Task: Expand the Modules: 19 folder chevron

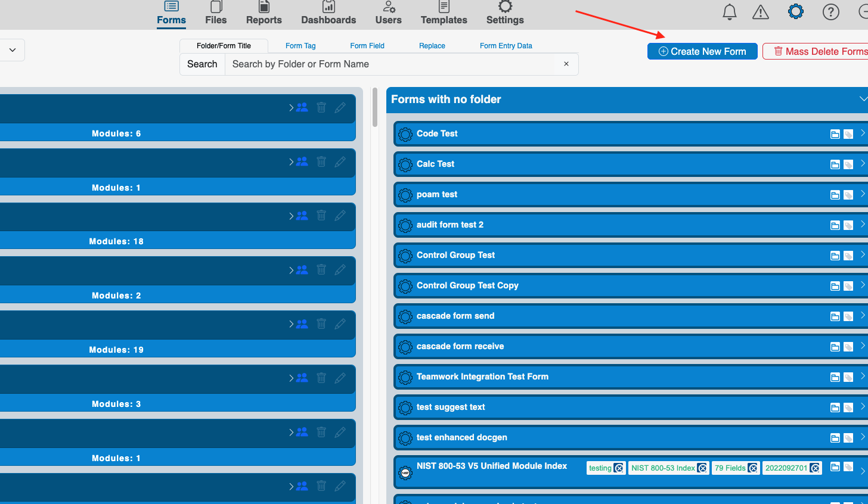Action: coord(291,324)
